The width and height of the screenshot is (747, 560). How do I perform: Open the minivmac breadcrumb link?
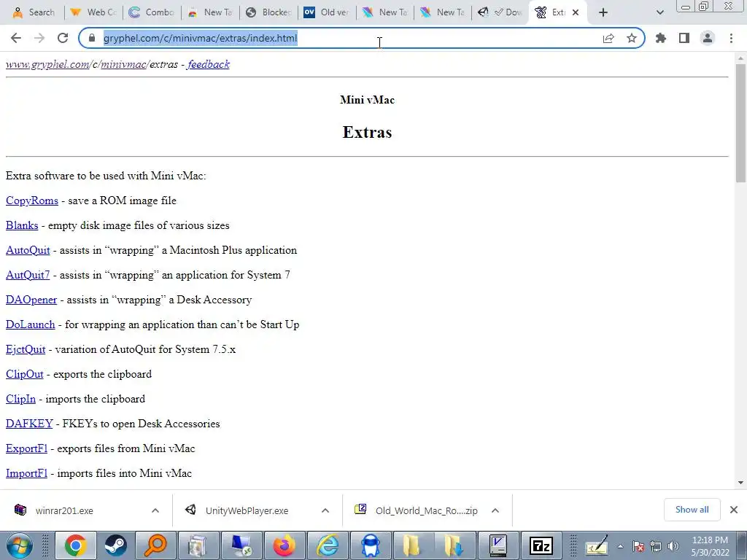[x=123, y=64]
